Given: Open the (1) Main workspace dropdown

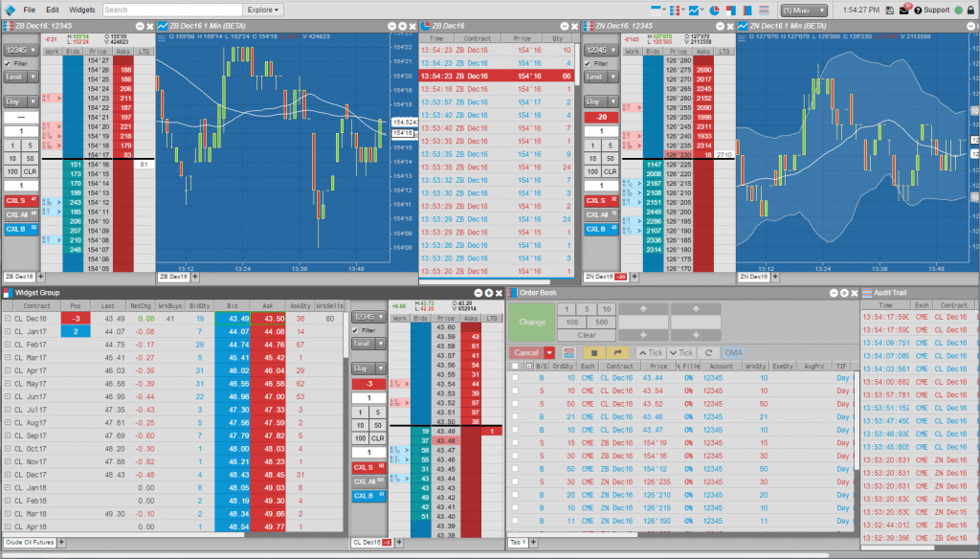Looking at the screenshot, I should 802,10.
